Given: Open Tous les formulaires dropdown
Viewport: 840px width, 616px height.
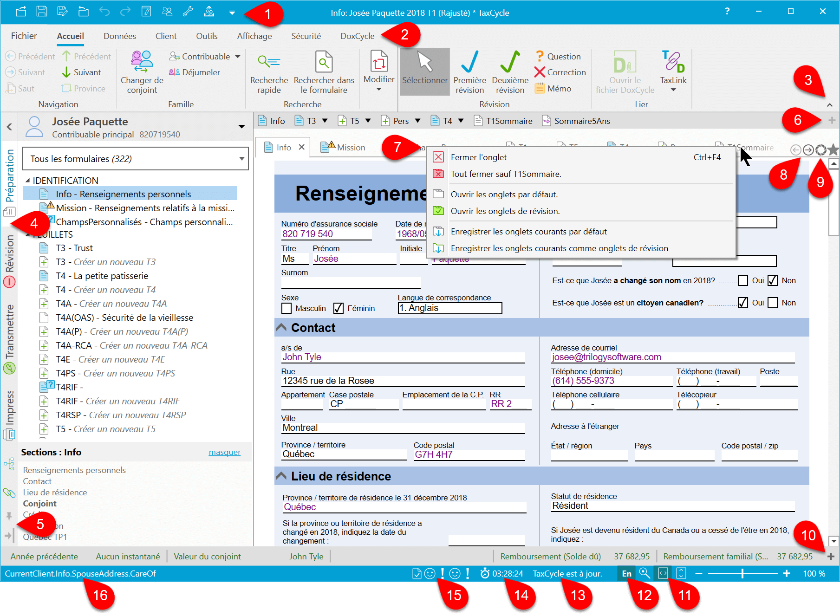Looking at the screenshot, I should [135, 159].
